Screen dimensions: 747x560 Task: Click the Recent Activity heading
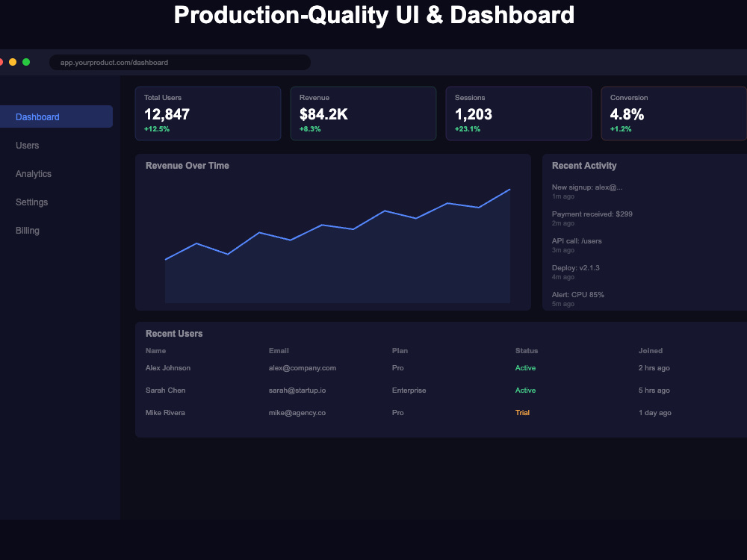[584, 166]
